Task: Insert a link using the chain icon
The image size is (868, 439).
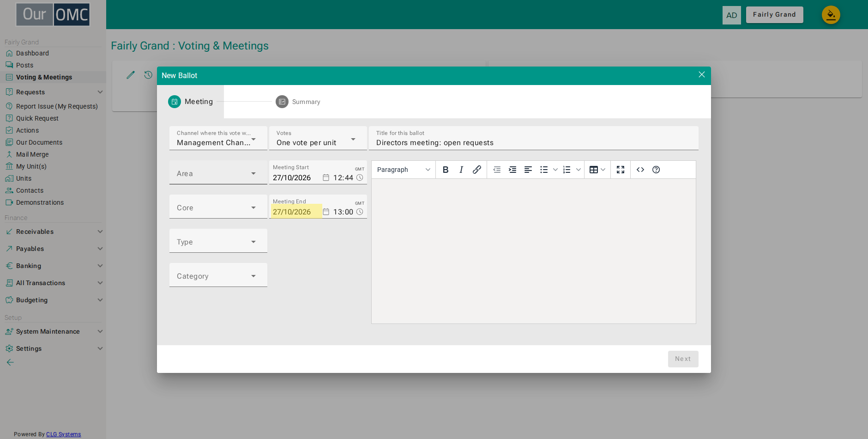Action: 477,170
